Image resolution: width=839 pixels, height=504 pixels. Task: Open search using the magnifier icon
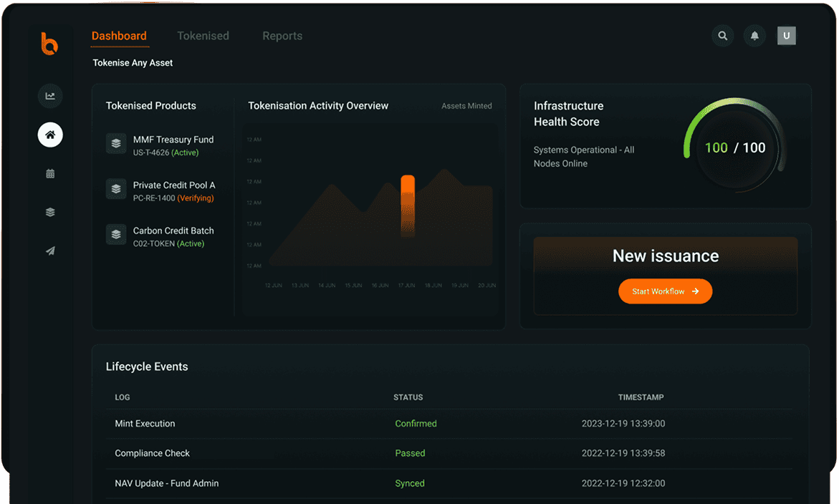[x=722, y=35]
